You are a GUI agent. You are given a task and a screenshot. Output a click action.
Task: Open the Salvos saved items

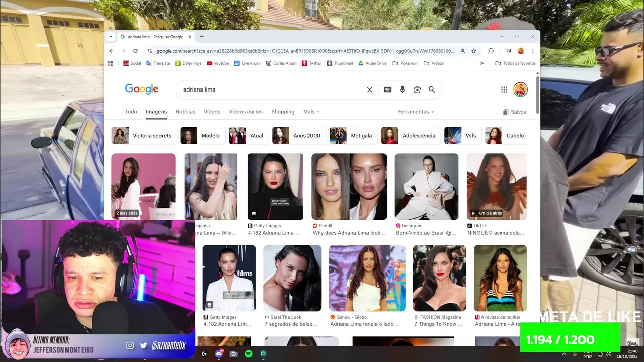click(514, 112)
